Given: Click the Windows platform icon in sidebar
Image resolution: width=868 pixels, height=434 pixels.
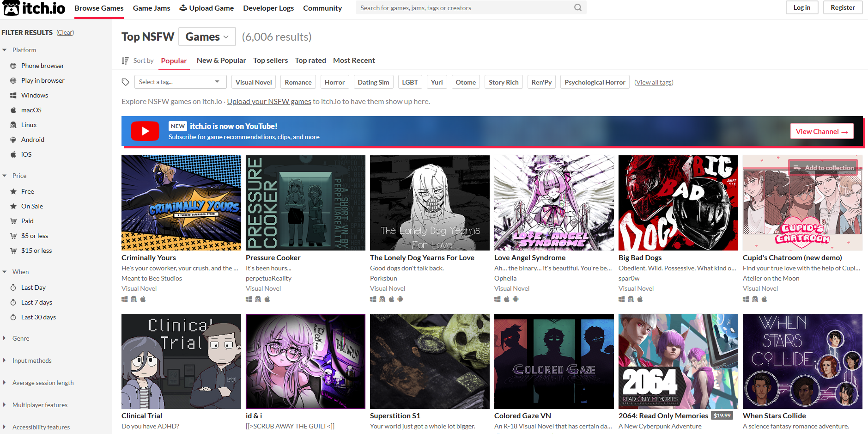Looking at the screenshot, I should click(x=13, y=95).
